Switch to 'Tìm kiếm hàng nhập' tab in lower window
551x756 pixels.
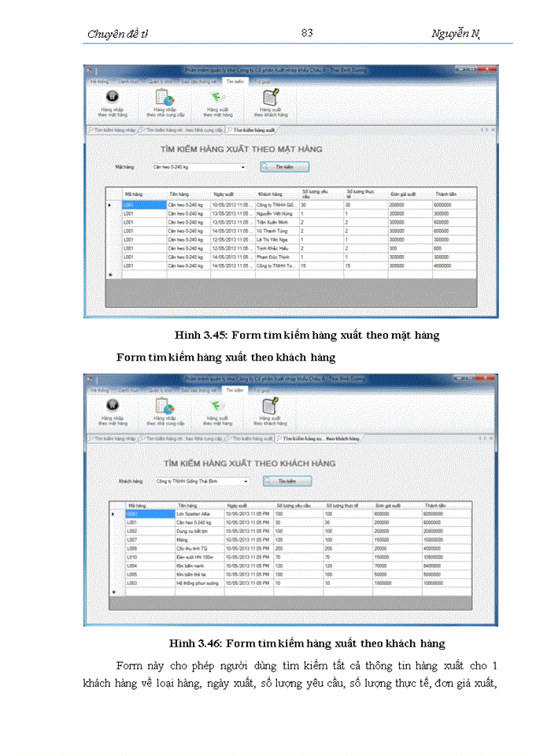click(113, 439)
